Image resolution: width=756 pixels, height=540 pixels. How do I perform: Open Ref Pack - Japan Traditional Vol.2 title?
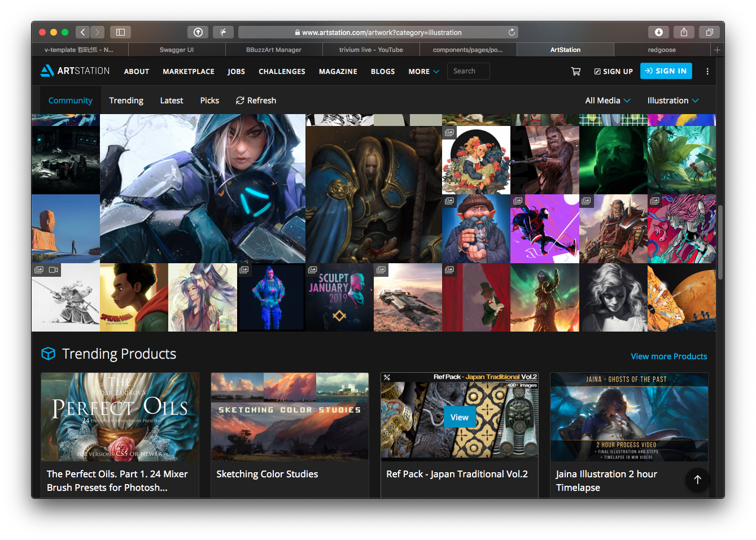coord(457,474)
